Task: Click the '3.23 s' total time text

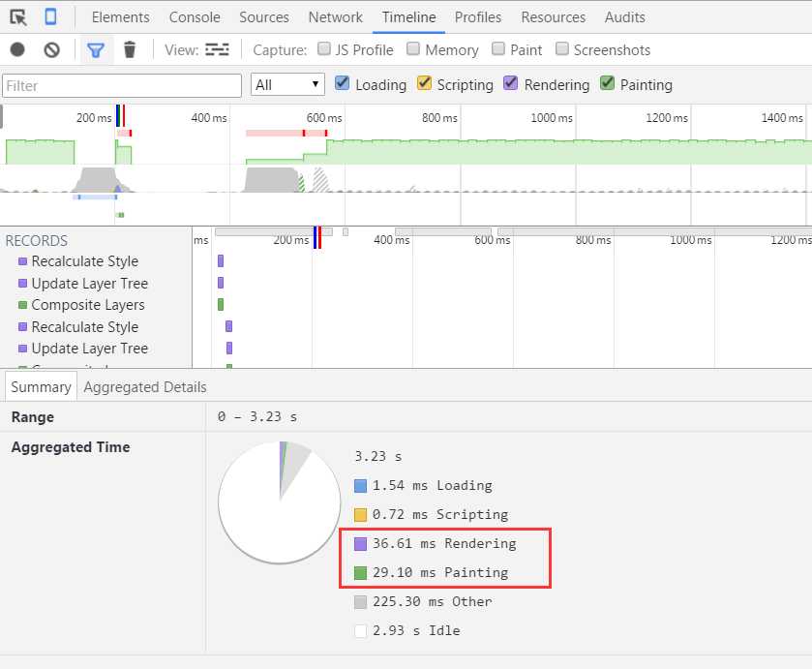Action: click(378, 457)
